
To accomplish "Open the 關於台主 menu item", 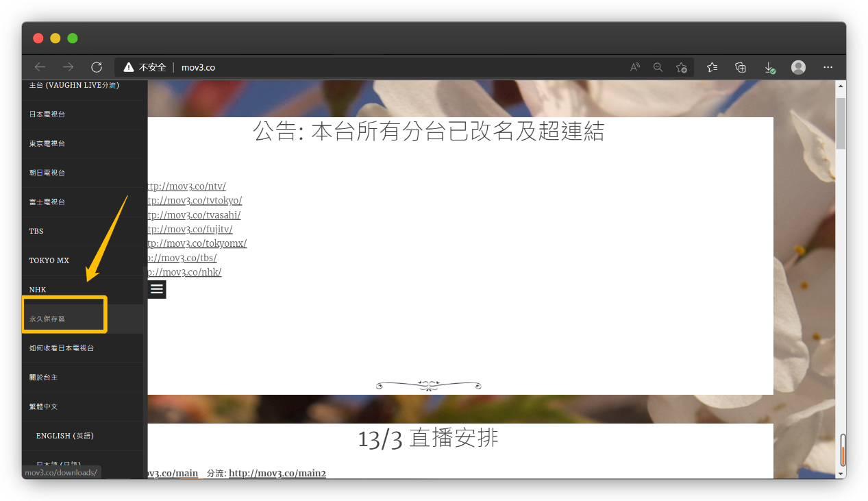I will [x=82, y=378].
